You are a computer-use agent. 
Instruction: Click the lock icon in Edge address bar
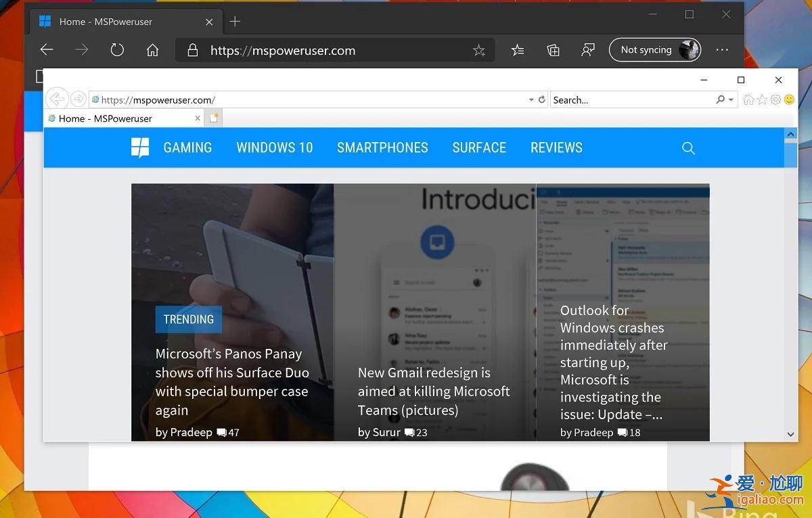(x=191, y=50)
